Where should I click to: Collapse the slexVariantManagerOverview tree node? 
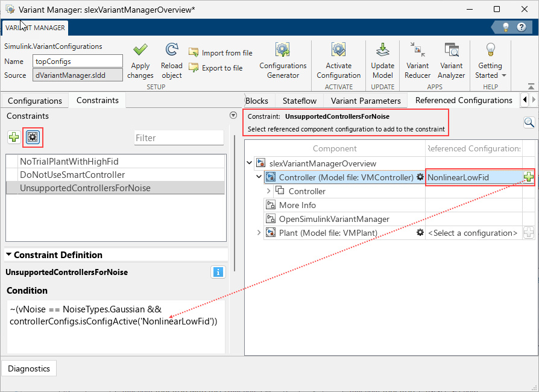tap(250, 163)
